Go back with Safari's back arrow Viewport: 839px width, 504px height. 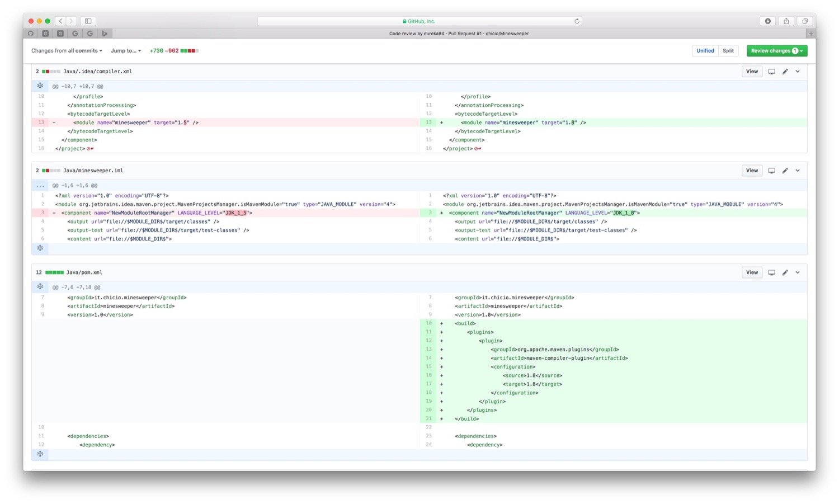coord(61,21)
